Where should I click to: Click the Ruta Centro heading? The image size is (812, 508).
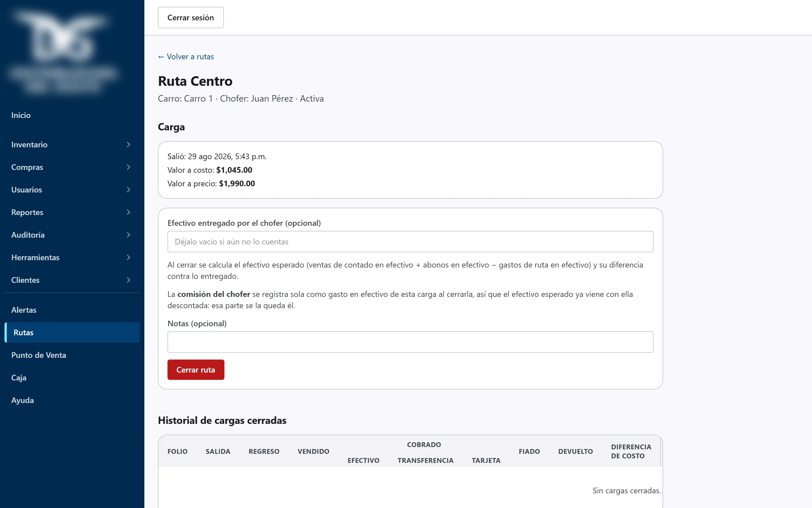pyautogui.click(x=195, y=81)
